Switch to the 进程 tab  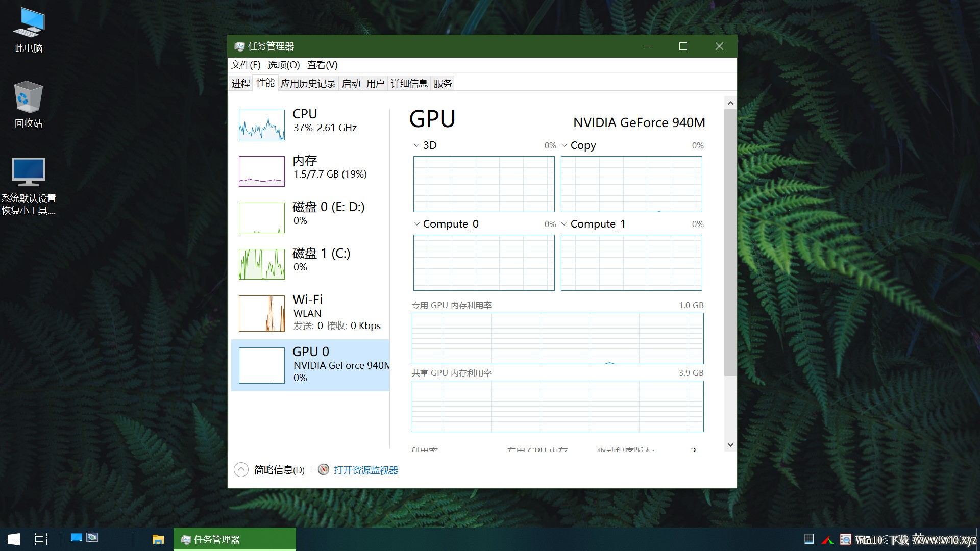point(241,84)
